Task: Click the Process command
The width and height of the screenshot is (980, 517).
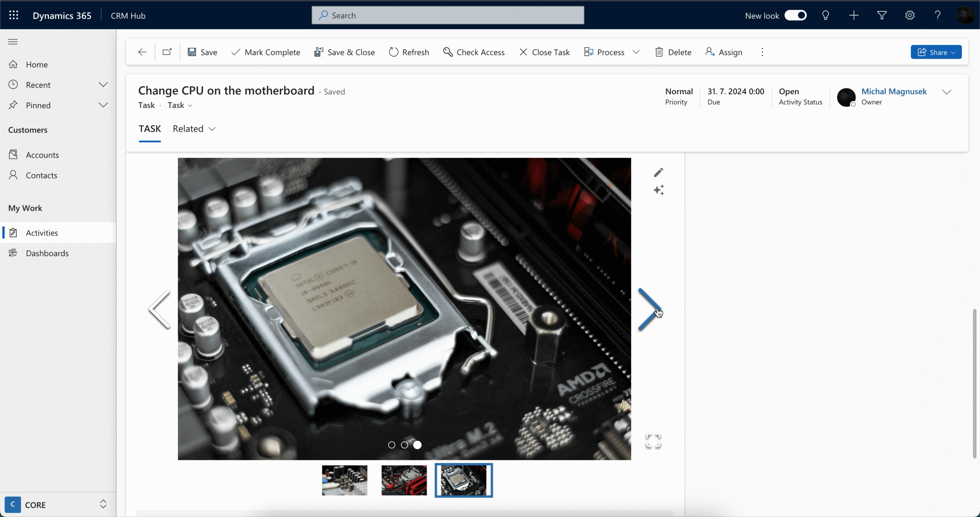Action: click(x=604, y=52)
